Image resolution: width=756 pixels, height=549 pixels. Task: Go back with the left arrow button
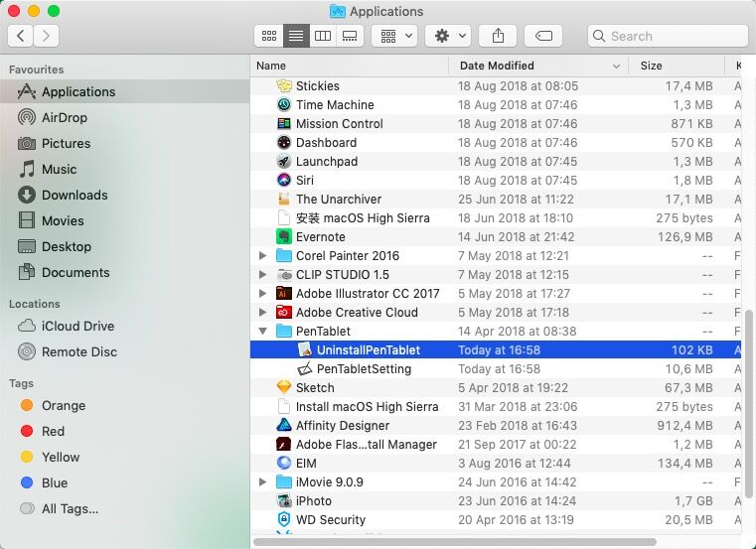(x=21, y=36)
